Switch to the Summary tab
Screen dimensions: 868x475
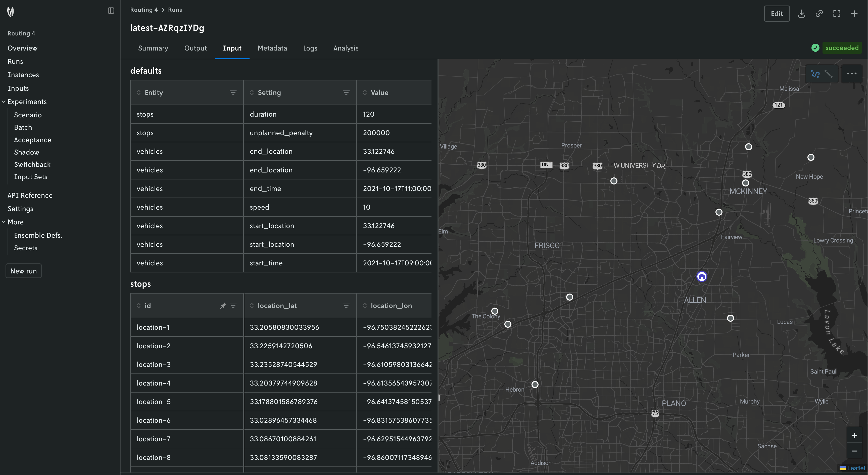click(153, 48)
